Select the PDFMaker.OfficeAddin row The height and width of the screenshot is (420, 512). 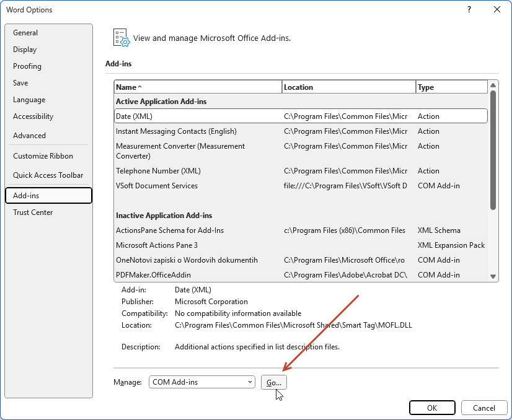301,275
